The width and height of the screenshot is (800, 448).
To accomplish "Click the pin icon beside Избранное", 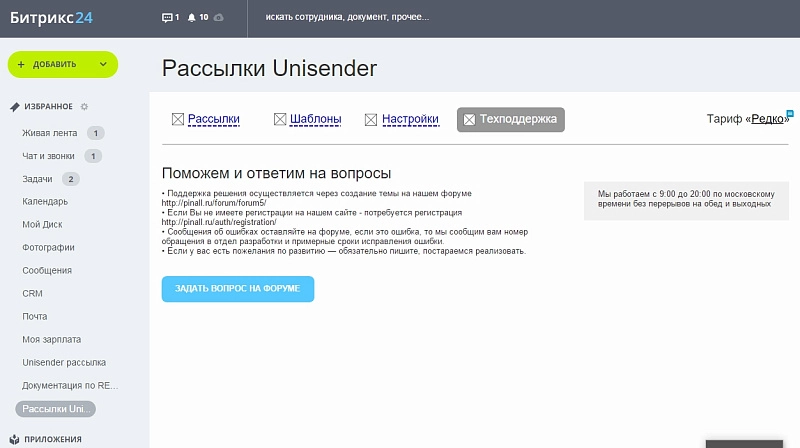I will 14,107.
